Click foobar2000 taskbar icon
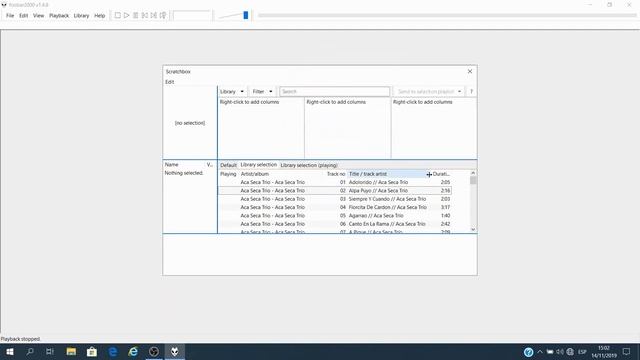The height and width of the screenshot is (360, 640). pos(175,351)
